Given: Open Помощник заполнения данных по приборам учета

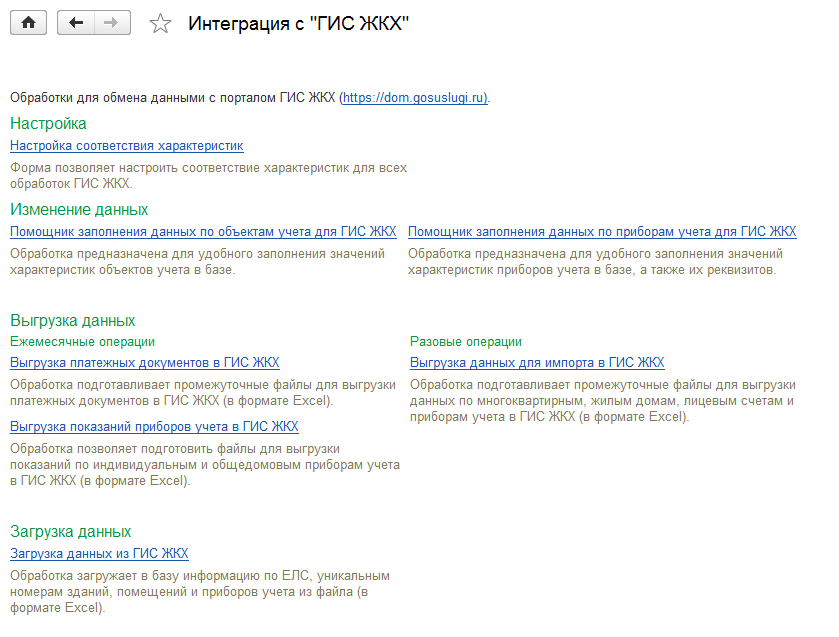Looking at the screenshot, I should 602,232.
